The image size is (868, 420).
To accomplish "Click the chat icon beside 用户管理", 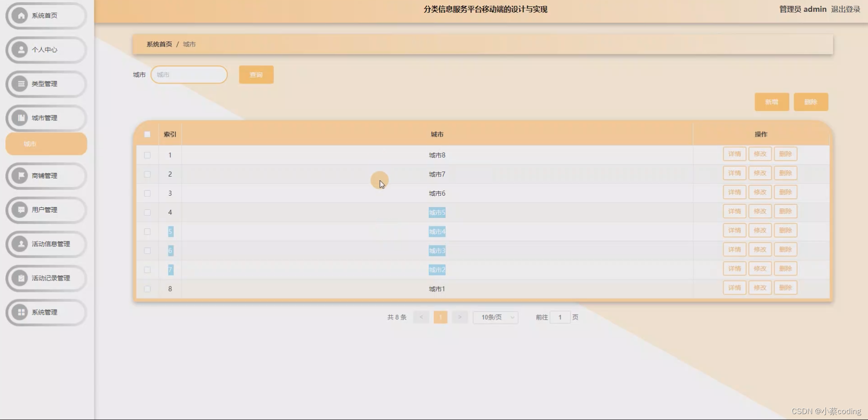I will pyautogui.click(x=20, y=209).
